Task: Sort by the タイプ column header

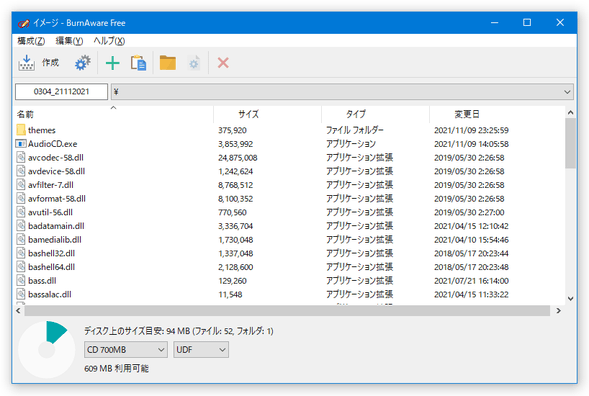Action: coord(375,114)
